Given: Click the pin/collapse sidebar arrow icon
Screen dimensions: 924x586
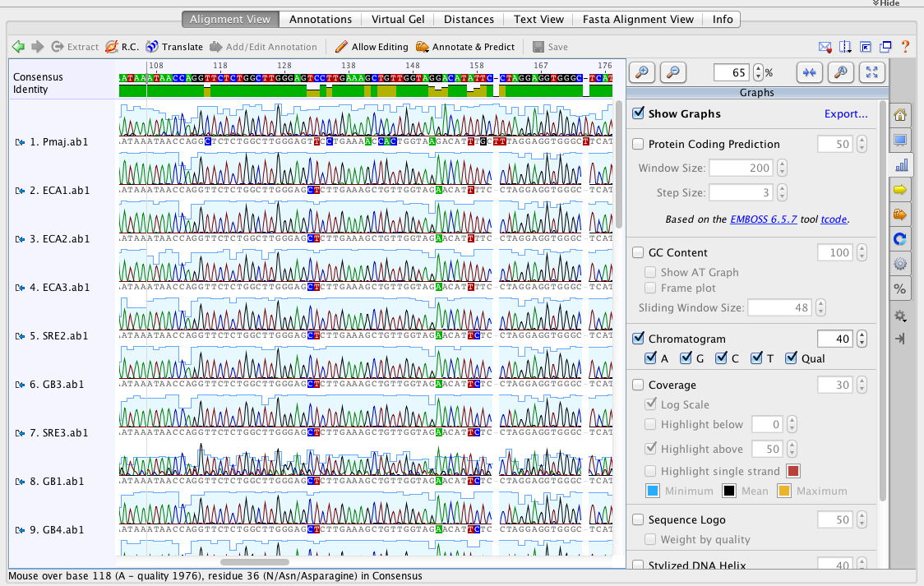Looking at the screenshot, I should click(x=900, y=339).
